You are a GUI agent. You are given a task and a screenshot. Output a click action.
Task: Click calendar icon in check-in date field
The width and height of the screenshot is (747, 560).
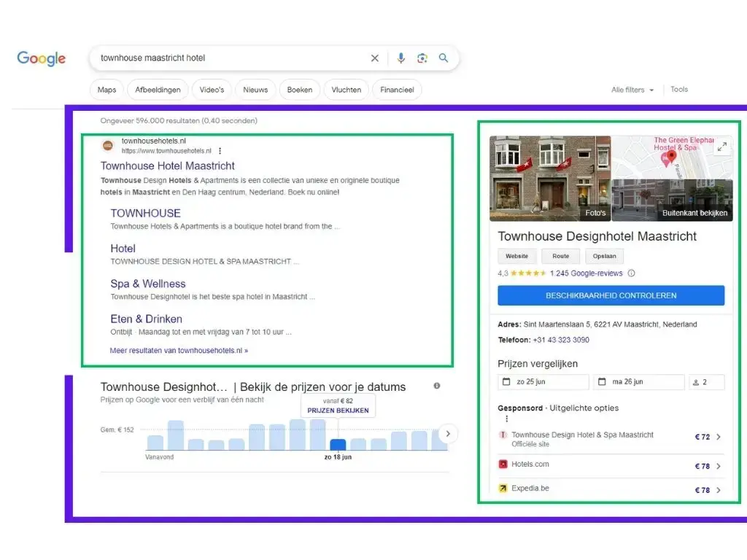click(506, 382)
